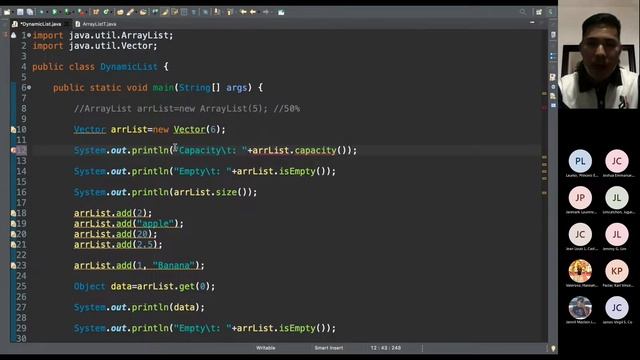Open the Problems view trim icon
The height and width of the screenshot is (360, 640).
pyautogui.click(x=553, y=77)
